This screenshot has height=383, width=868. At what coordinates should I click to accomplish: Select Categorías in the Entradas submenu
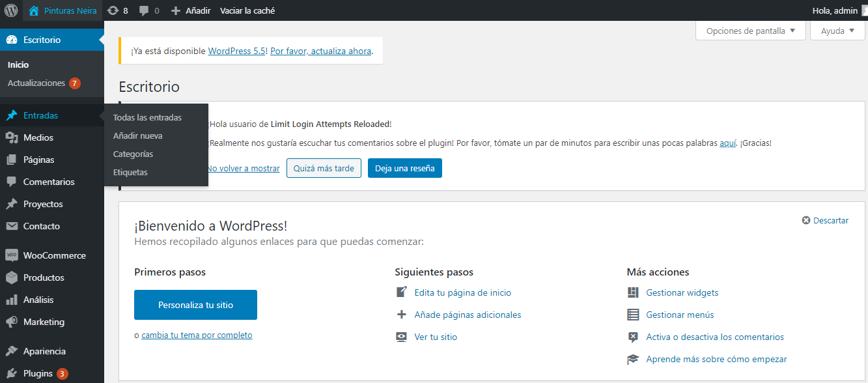click(133, 154)
